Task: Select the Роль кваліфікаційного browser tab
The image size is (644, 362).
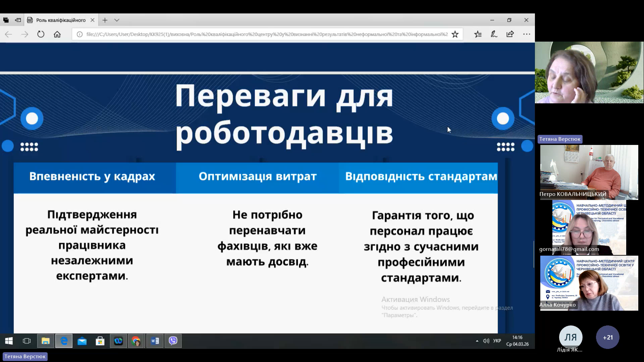Action: pos(61,20)
